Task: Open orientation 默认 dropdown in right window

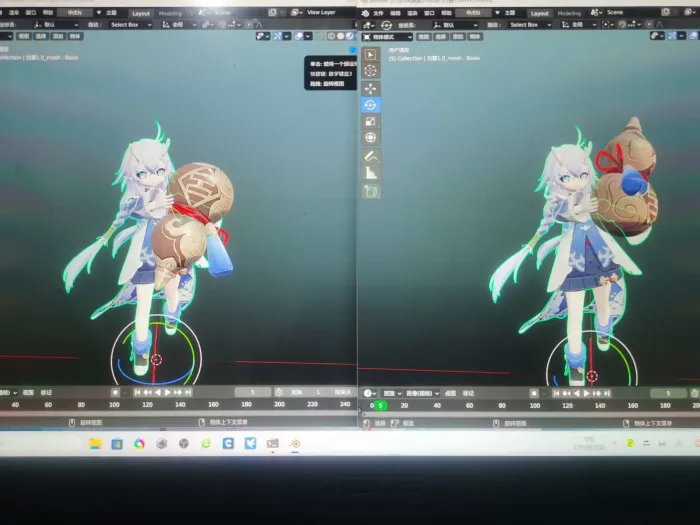Action: click(x=454, y=25)
